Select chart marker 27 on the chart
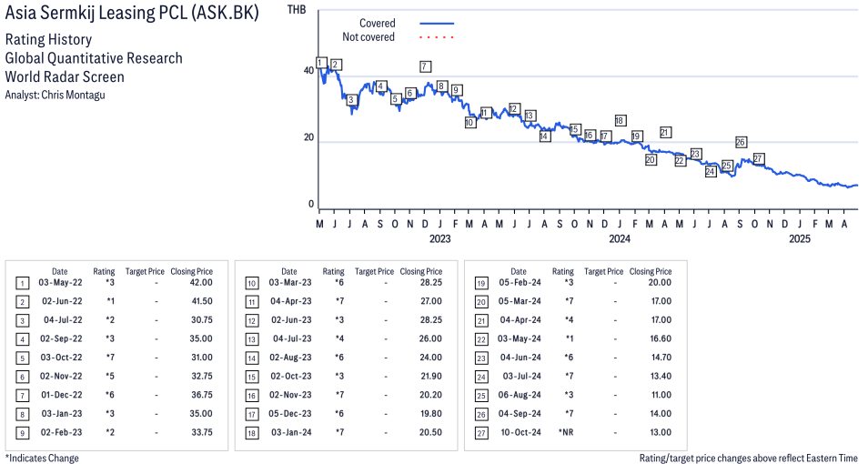Viewport: 868px width, 464px height. click(x=759, y=159)
